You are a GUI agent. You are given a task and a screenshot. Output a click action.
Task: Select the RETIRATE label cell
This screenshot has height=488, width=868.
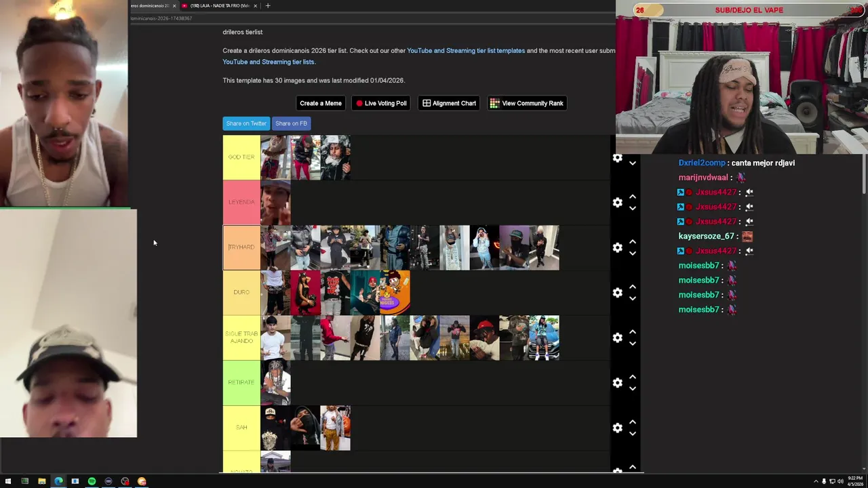[x=241, y=382]
